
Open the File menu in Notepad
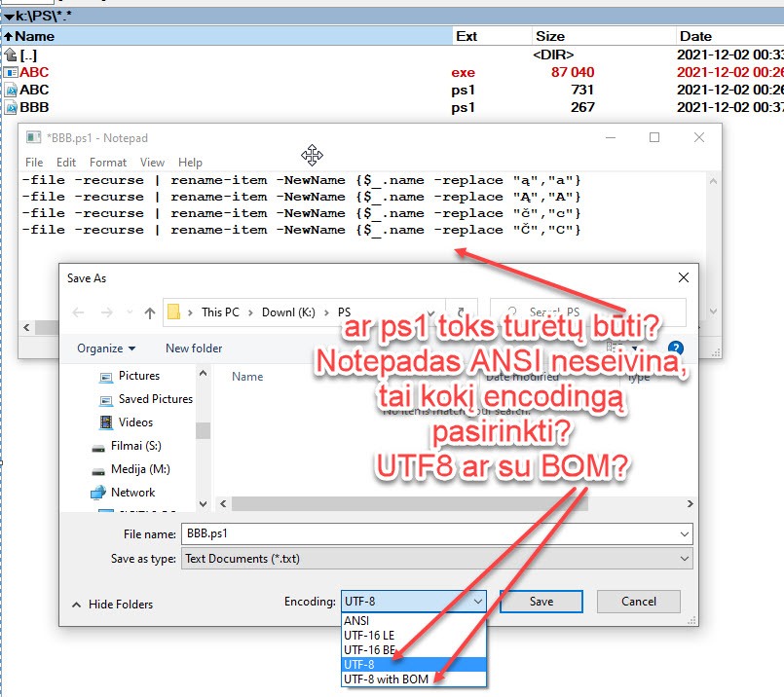pyautogui.click(x=34, y=163)
